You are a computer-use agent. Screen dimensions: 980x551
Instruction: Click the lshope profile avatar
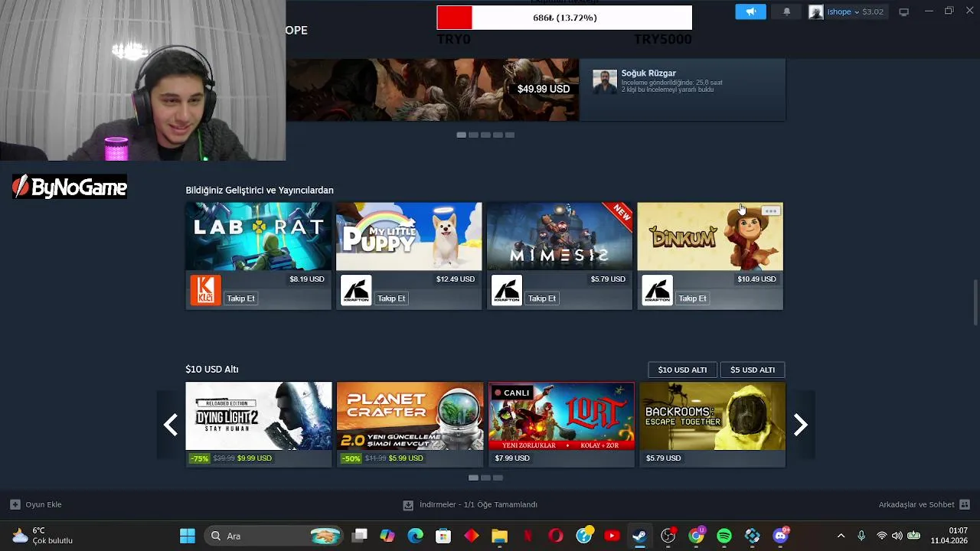tap(816, 11)
